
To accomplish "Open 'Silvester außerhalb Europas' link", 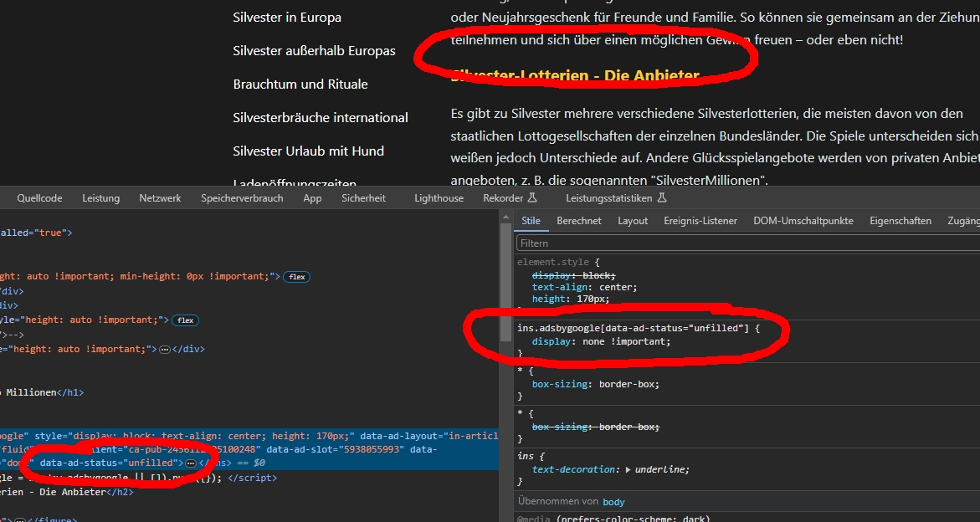I will click(x=314, y=50).
